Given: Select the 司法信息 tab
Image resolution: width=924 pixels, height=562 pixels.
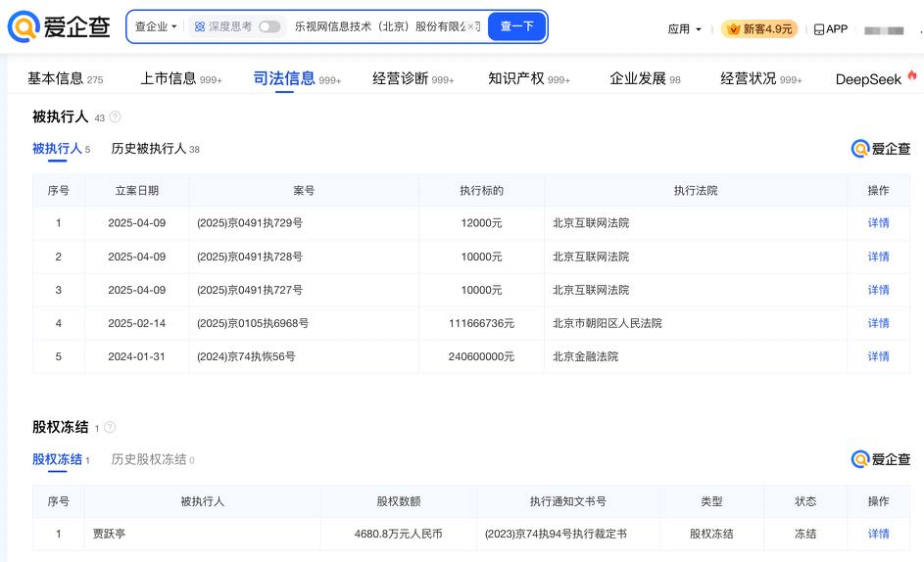Looking at the screenshot, I should tap(297, 78).
